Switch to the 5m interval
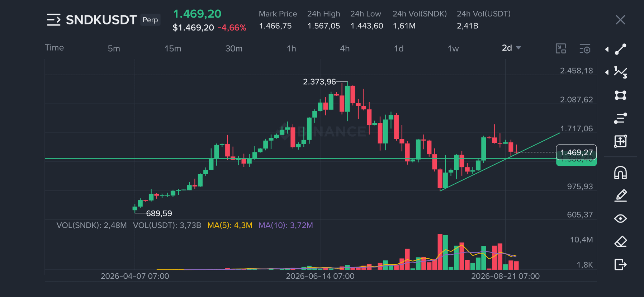Screen dimensions: 644x297 [x=114, y=48]
